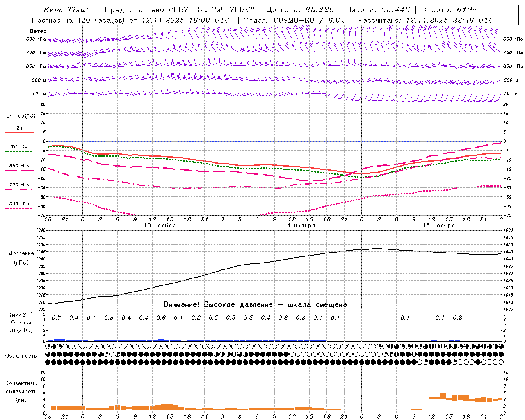Screen dimensions: 525x420
Task: Select the start time 12.11.2025 18:00 UTC
Action: click(185, 20)
